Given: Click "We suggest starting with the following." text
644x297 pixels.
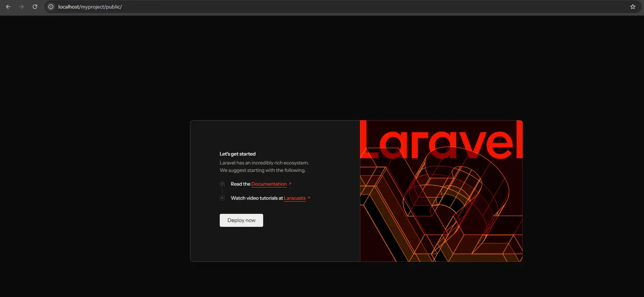Looking at the screenshot, I should (263, 170).
